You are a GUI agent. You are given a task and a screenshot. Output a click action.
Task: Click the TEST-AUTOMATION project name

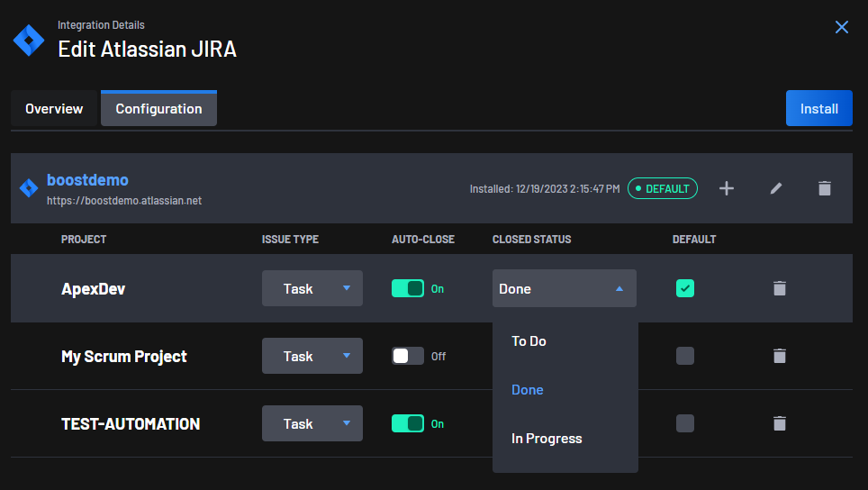pos(131,424)
